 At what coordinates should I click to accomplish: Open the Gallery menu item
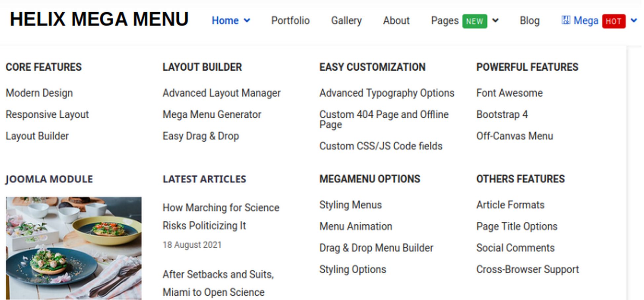click(x=346, y=20)
